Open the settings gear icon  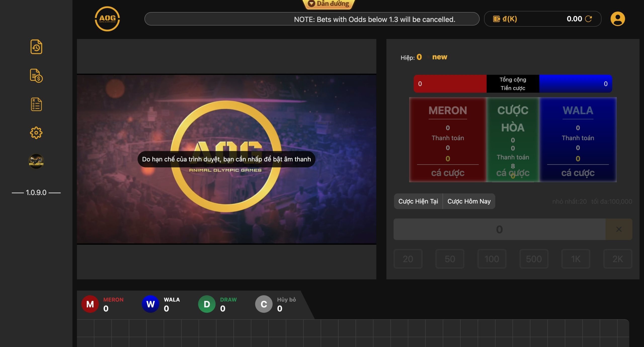[36, 133]
